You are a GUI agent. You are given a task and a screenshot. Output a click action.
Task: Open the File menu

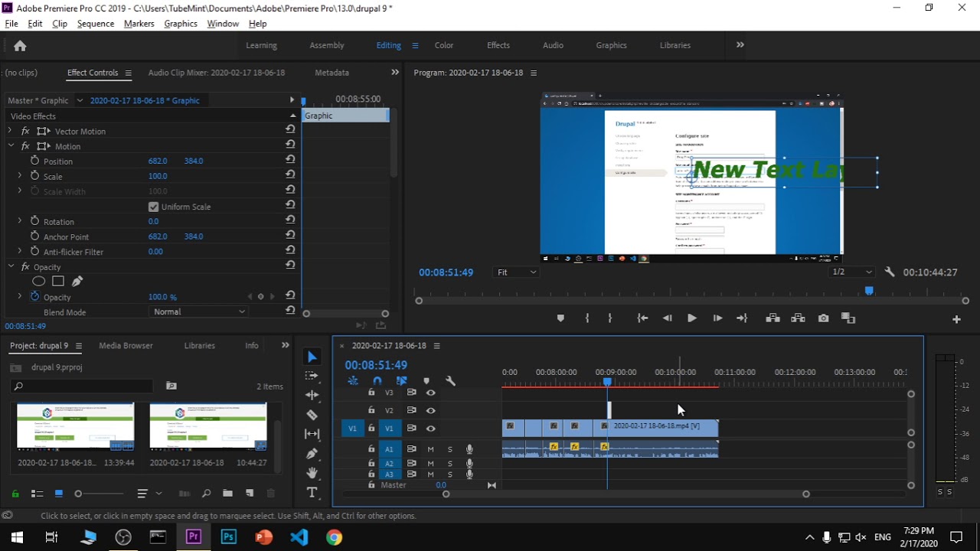11,24
